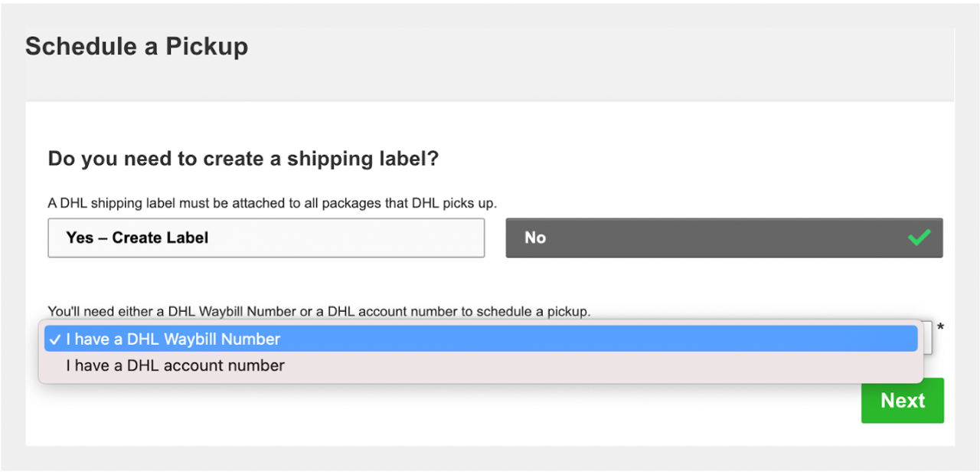Click the checkmark beside the Waybill Number option
Viewport: 980px width, 472px height.
click(54, 338)
